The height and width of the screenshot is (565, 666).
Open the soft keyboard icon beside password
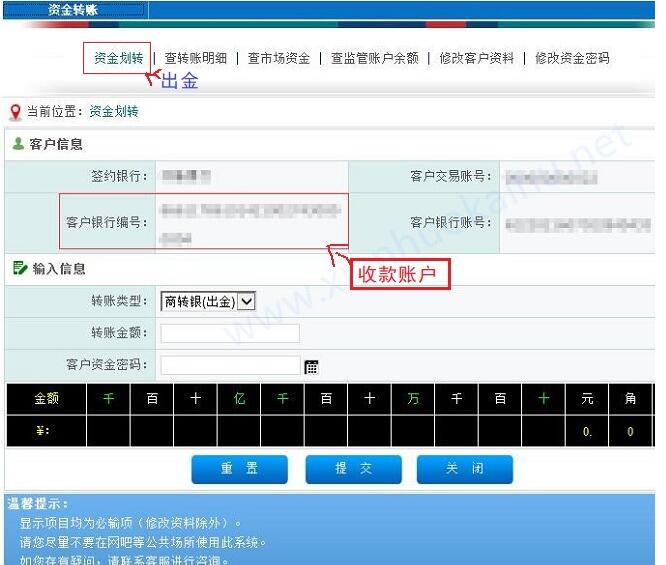311,367
